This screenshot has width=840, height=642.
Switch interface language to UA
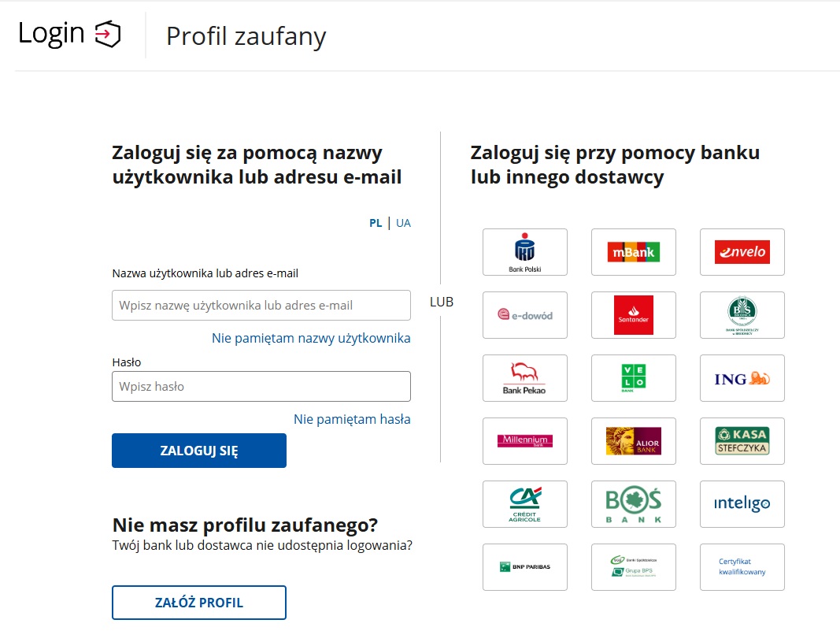pyautogui.click(x=403, y=223)
